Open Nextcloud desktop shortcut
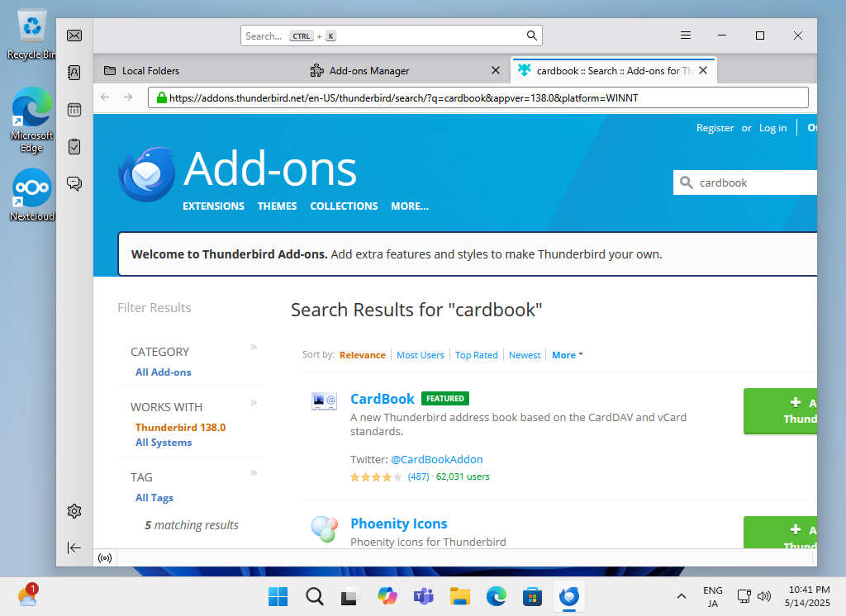 (31, 195)
